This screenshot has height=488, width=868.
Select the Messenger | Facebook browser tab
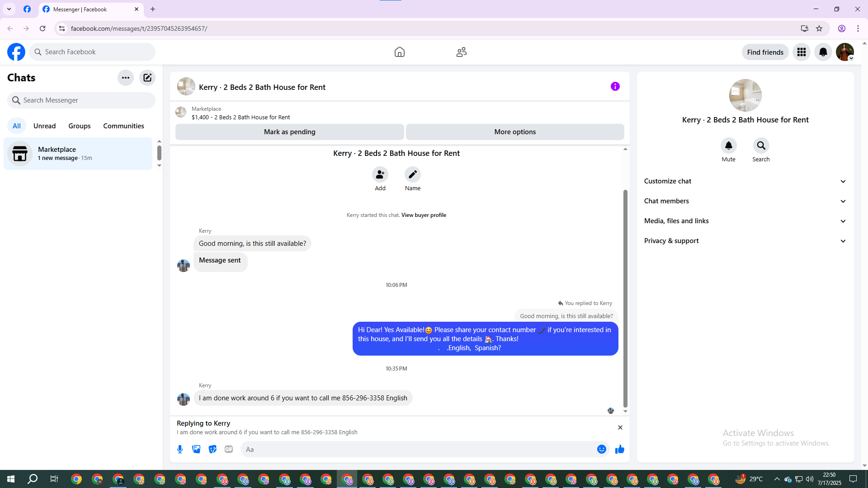[x=90, y=9]
